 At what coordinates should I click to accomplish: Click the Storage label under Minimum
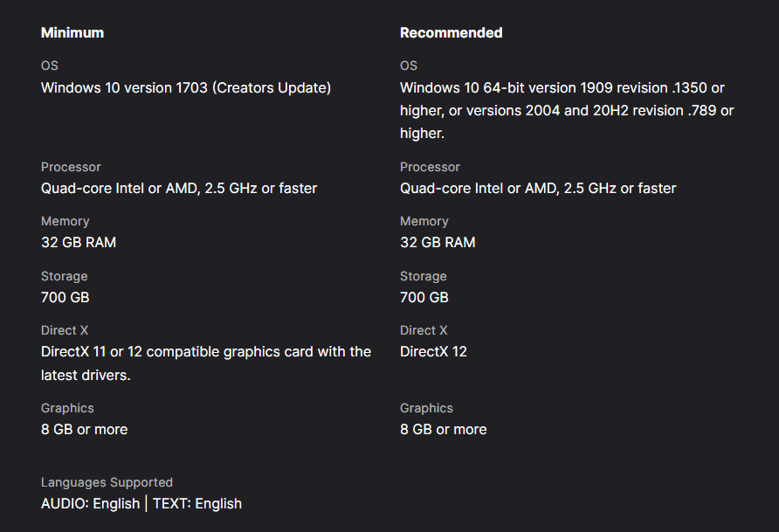pos(64,276)
